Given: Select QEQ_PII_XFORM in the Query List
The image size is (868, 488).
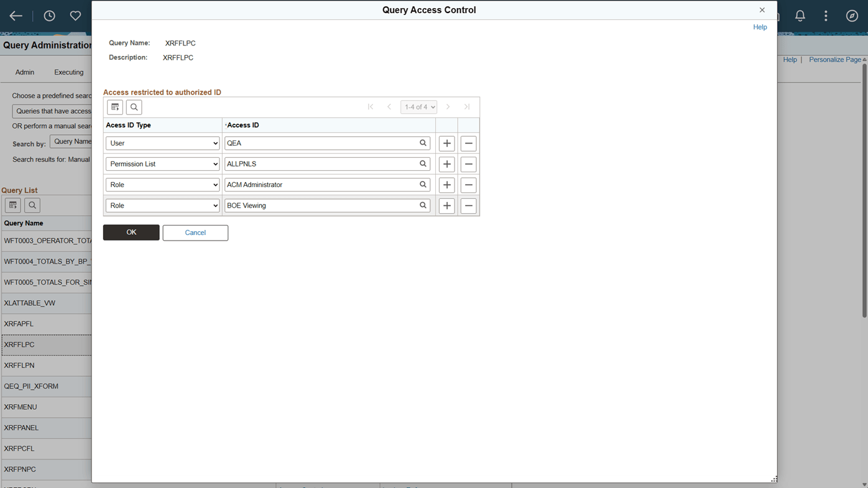Looking at the screenshot, I should click(x=31, y=386).
